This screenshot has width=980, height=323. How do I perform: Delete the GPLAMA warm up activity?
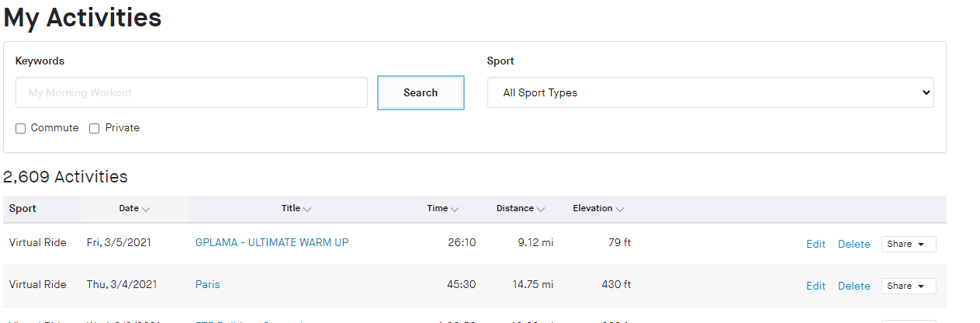click(854, 245)
